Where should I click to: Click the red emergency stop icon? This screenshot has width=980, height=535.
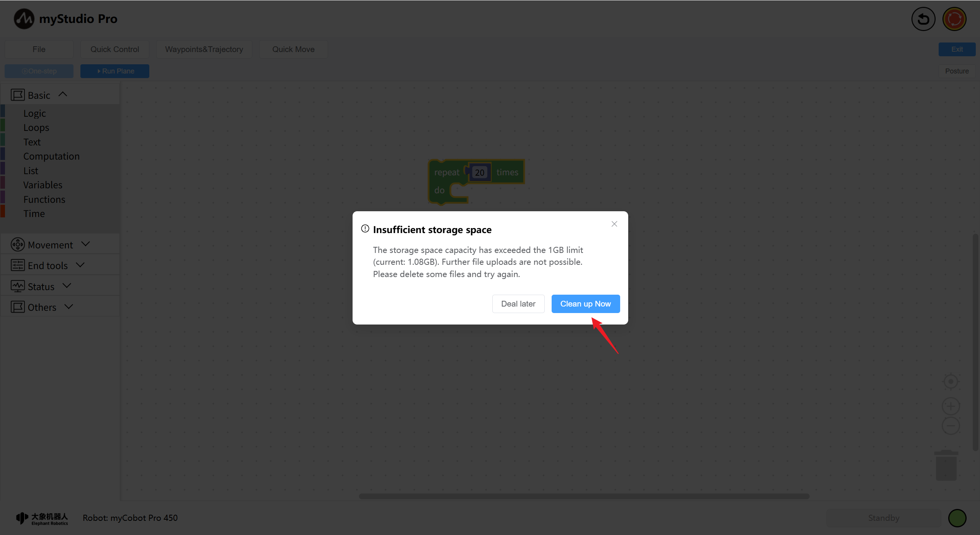click(x=954, y=19)
